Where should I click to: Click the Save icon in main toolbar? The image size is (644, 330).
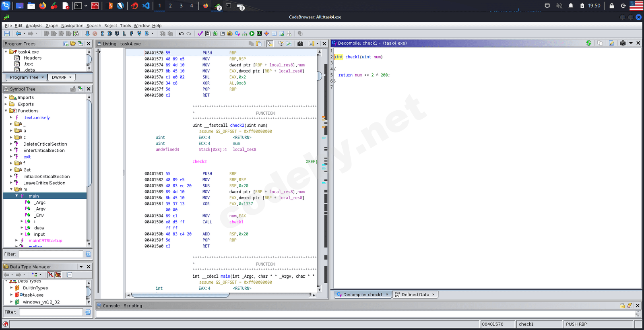pyautogui.click(x=7, y=34)
